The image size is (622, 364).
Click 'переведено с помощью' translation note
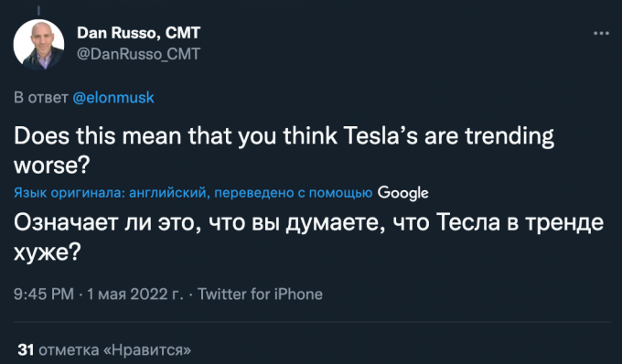pyautogui.click(x=294, y=193)
